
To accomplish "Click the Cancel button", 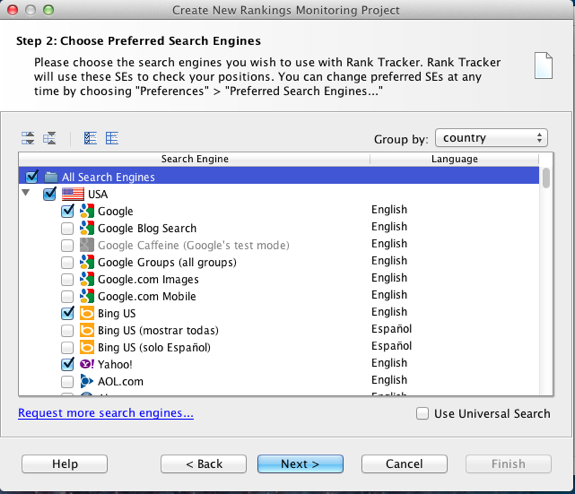I will point(404,464).
